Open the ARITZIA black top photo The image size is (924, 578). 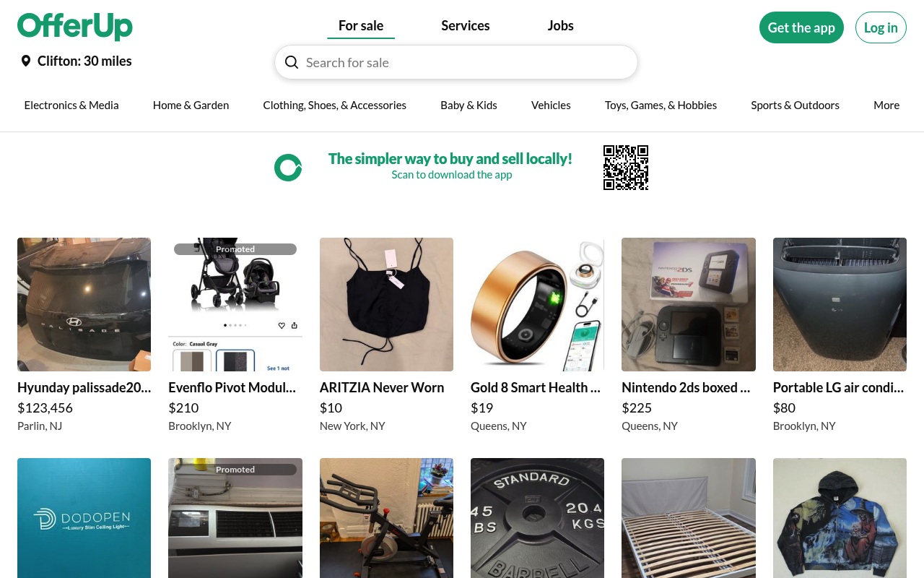[x=386, y=304]
